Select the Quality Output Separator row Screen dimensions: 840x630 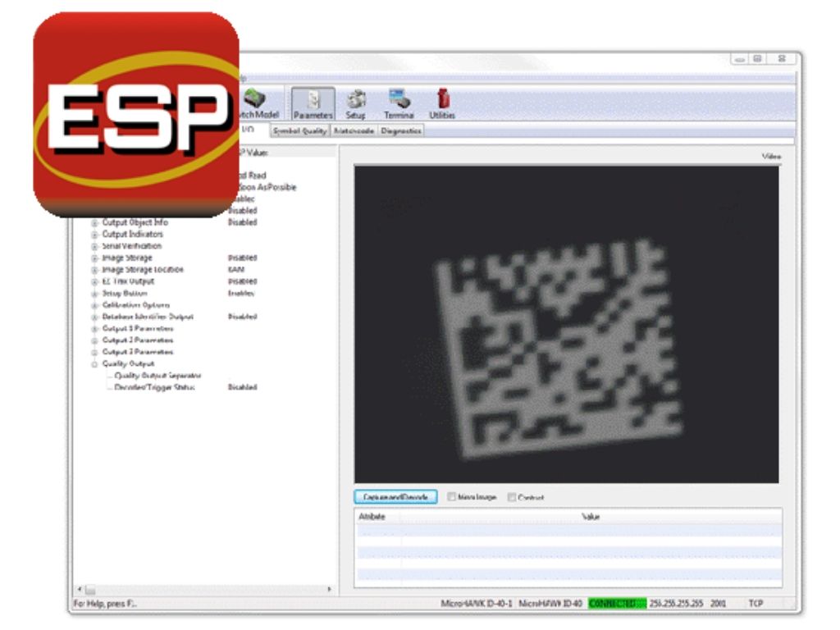pyautogui.click(x=157, y=376)
